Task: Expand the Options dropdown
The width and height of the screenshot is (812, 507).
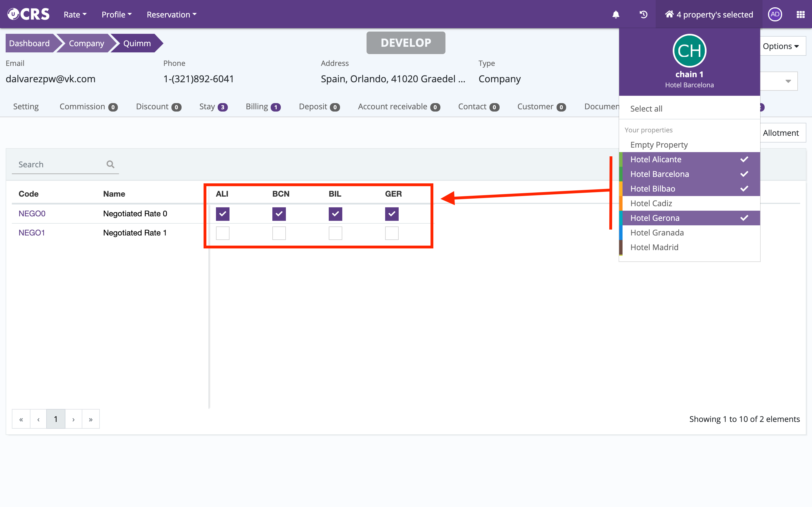Action: 781,46
